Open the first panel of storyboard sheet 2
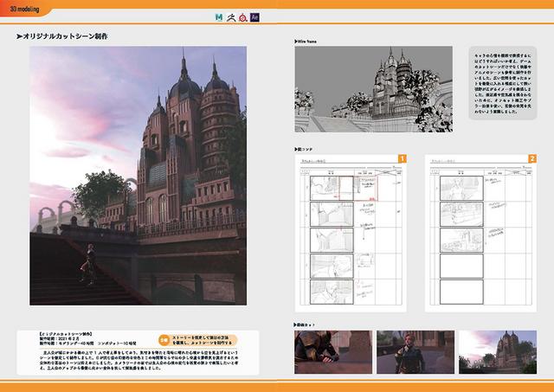This screenshot has width=554, height=392. [461, 189]
